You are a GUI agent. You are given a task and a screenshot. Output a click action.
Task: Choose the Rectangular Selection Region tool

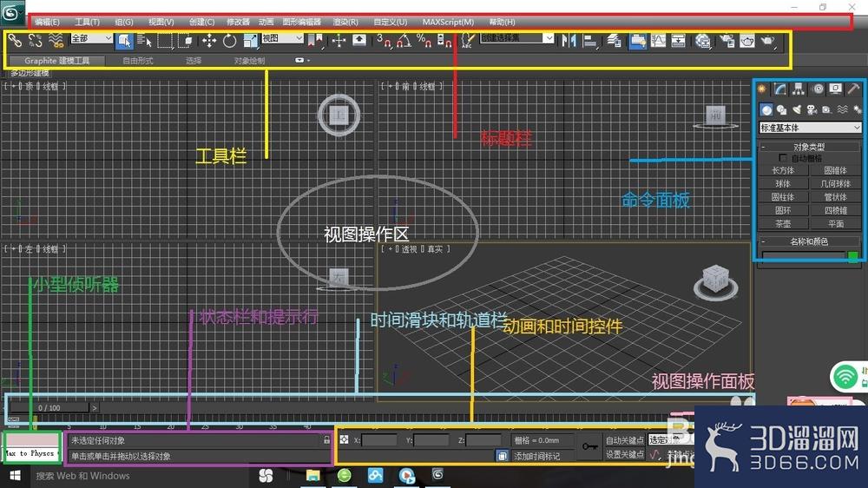click(165, 41)
